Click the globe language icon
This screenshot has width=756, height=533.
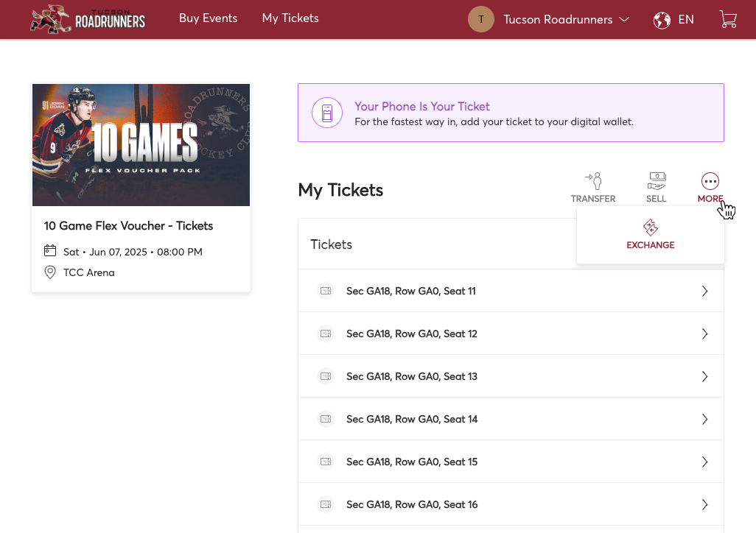point(662,20)
